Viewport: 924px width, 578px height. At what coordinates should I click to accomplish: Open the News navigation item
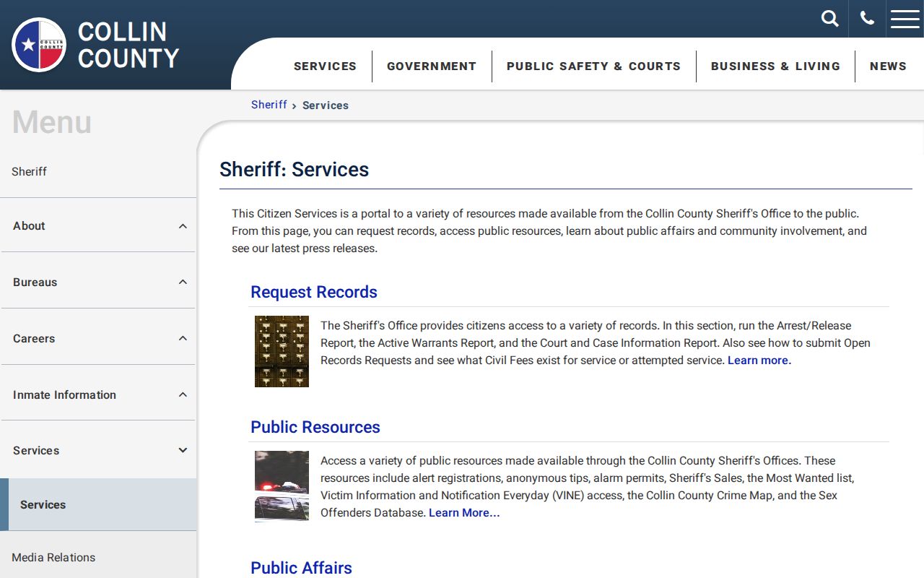[888, 66]
